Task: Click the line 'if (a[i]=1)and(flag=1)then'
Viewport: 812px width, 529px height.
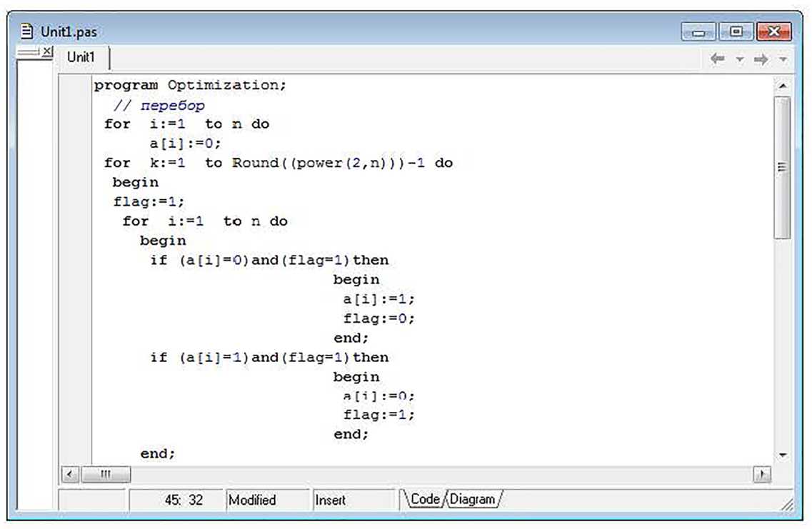Action: coord(269,357)
